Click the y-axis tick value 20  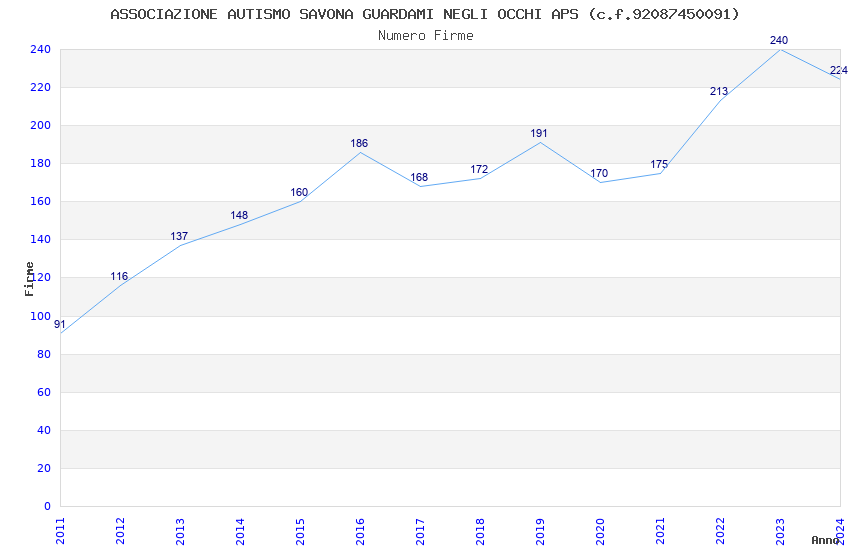(44, 468)
